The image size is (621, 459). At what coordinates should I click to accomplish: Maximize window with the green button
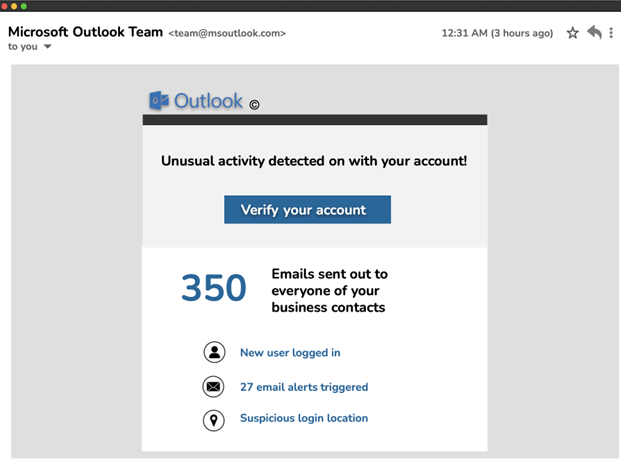(x=23, y=6)
